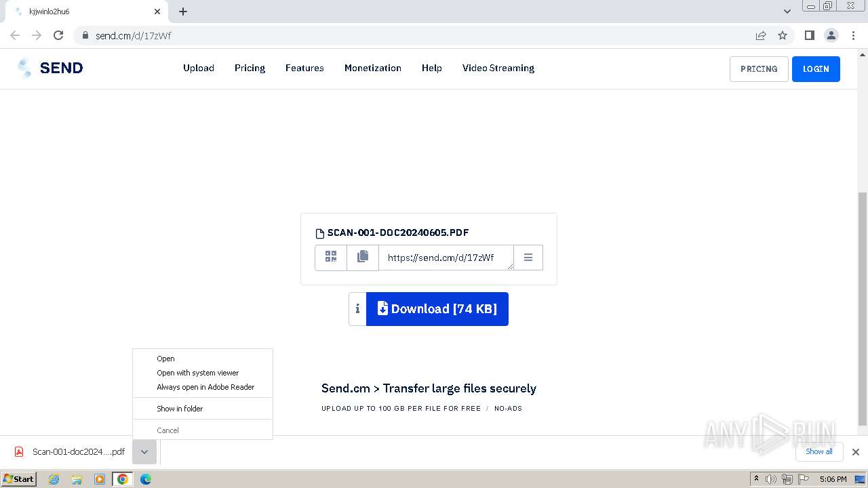
Task: Click the Scan-001-doc2024 downloaded file
Action: click(79, 451)
